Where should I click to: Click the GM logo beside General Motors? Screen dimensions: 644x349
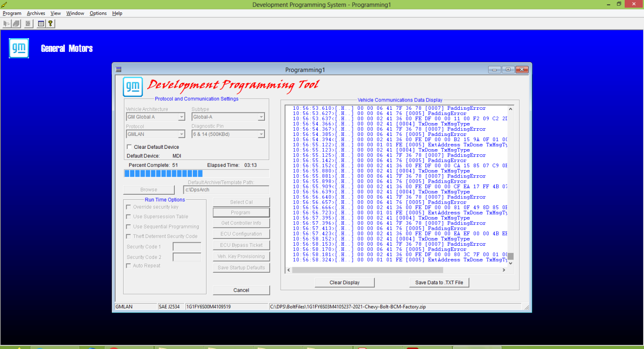pyautogui.click(x=19, y=48)
